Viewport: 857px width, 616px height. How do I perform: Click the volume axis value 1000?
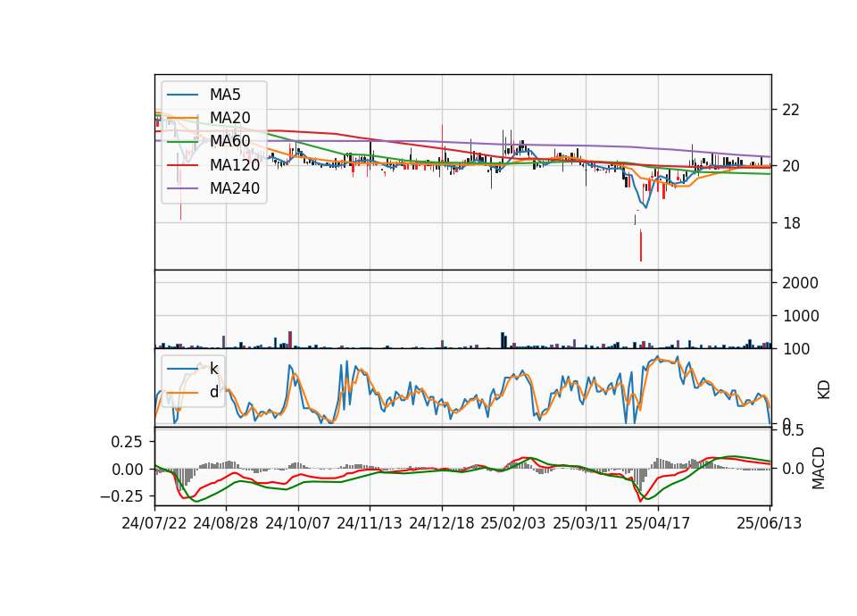[x=800, y=316]
